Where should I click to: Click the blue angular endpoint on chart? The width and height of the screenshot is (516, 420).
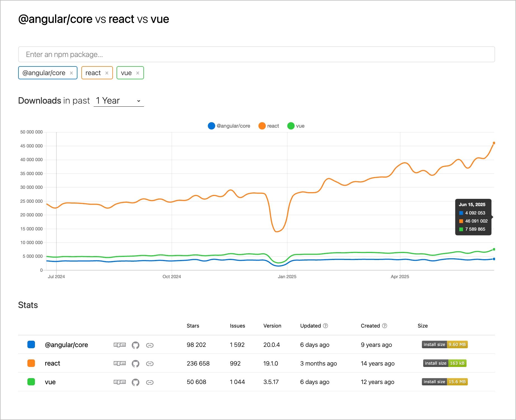point(494,259)
